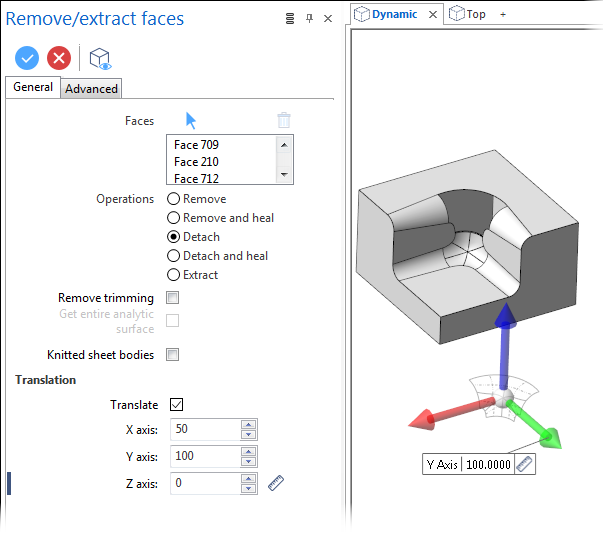Image resolution: width=603 pixels, height=533 pixels.
Task: Pin the Remove/extract faces panel
Action: [x=310, y=18]
